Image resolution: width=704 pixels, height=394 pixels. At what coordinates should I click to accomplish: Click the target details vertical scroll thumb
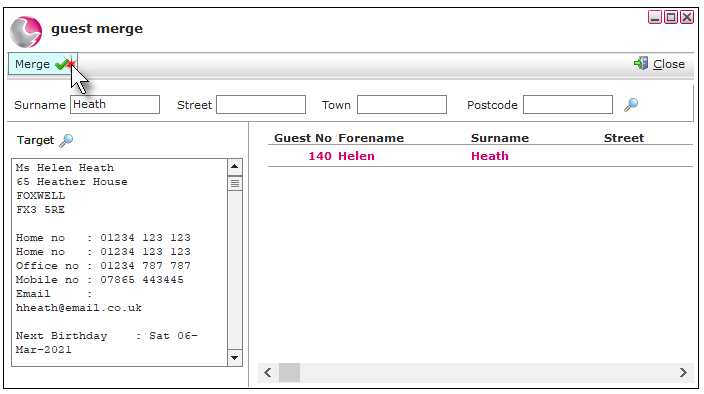point(235,184)
